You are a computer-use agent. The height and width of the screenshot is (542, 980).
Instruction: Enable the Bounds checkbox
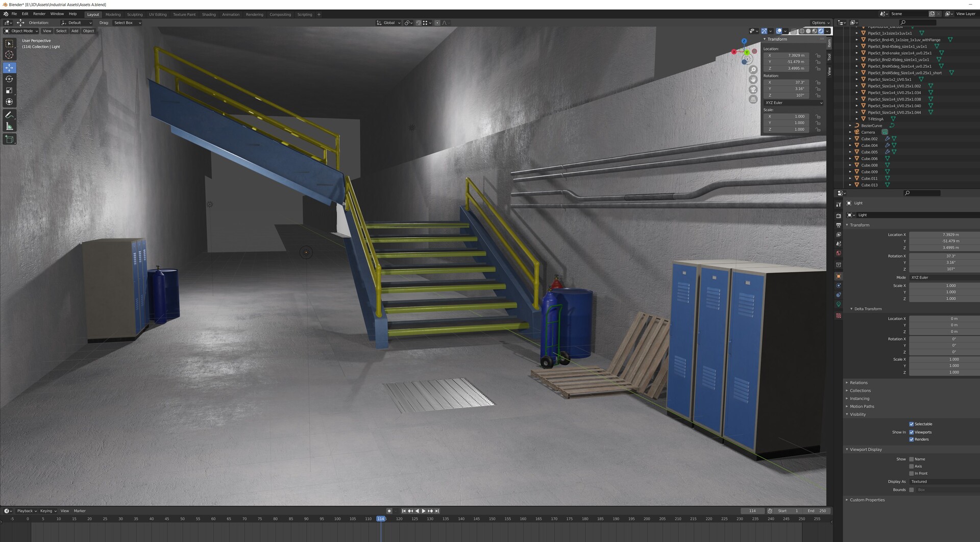coord(912,490)
